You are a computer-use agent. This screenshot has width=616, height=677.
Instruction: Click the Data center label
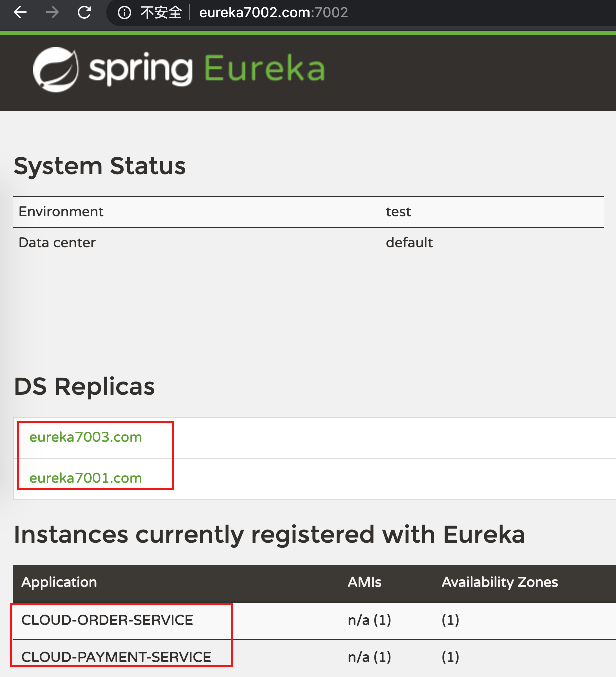tap(57, 243)
